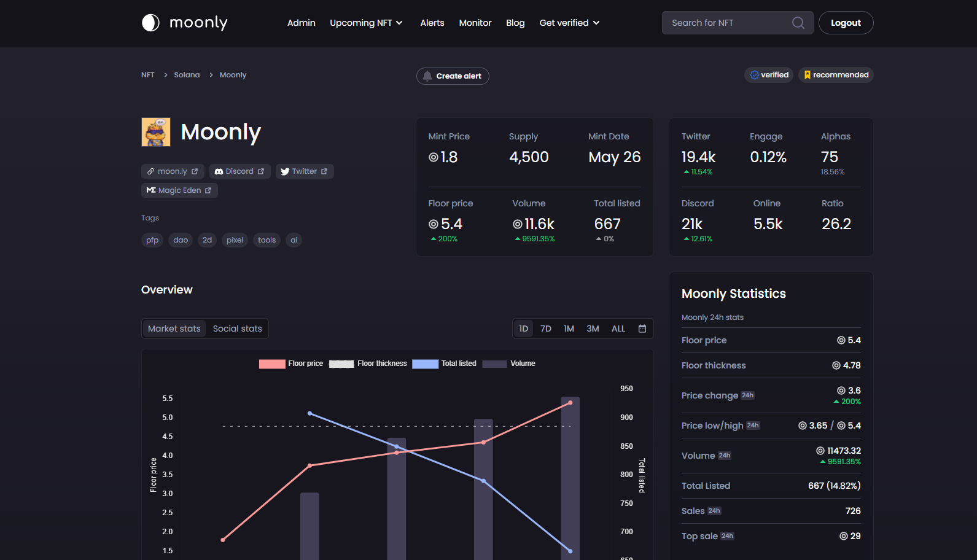The image size is (977, 560).
Task: Switch to Market stats tab
Action: pyautogui.click(x=174, y=329)
